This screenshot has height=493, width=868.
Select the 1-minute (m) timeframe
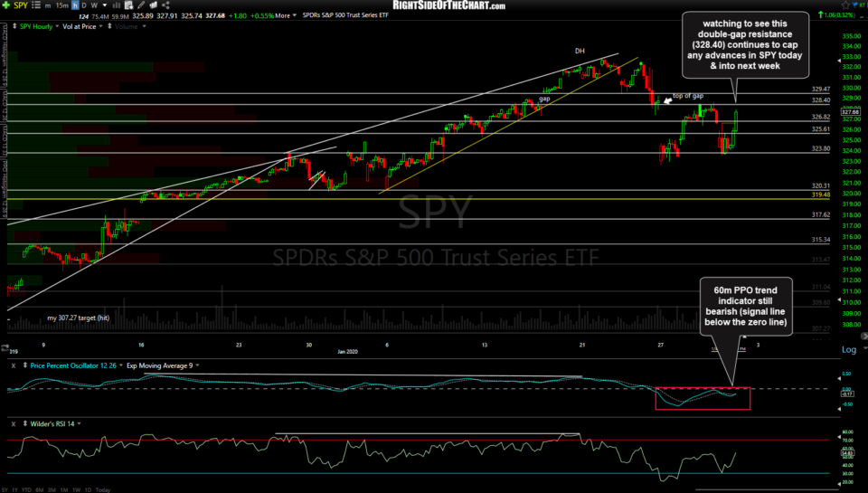(x=48, y=5)
